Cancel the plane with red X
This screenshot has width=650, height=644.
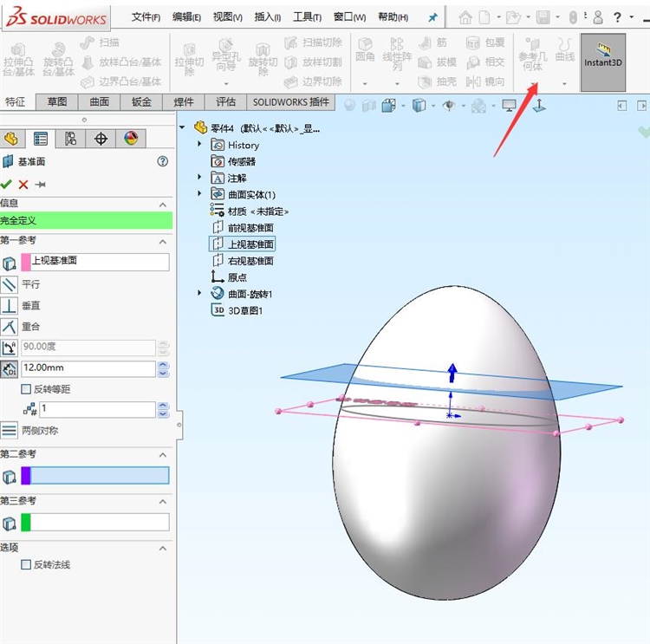(x=23, y=185)
